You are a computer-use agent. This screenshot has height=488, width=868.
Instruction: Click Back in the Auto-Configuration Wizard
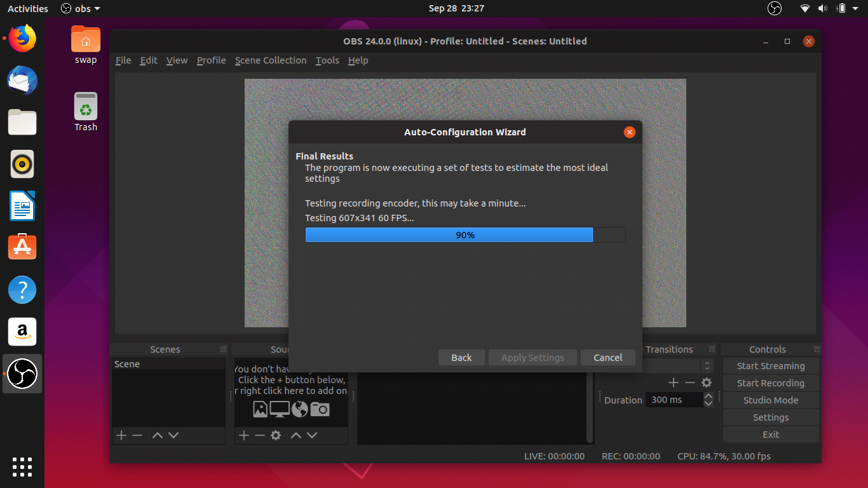coord(461,358)
